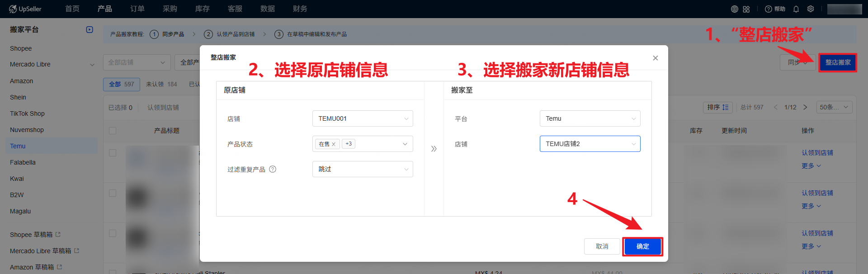Open the 过滤重复产品 跳过 dropdown
The image size is (868, 274).
pyautogui.click(x=363, y=169)
